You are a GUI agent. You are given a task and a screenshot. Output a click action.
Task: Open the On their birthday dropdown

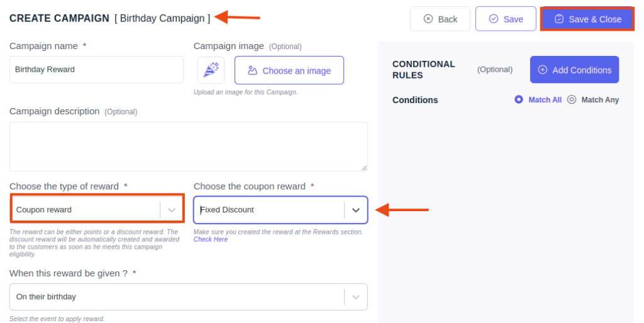(189, 297)
